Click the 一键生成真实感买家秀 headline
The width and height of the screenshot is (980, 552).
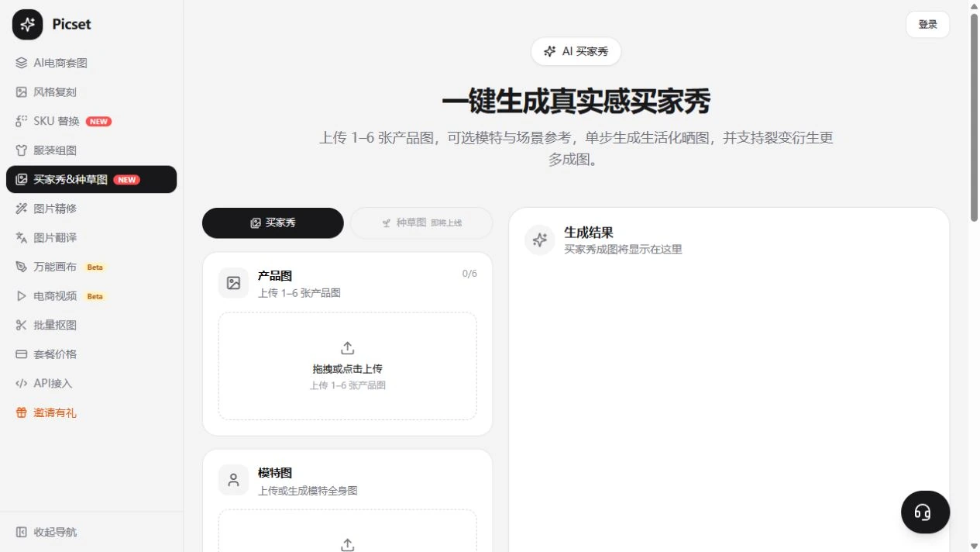point(576,101)
